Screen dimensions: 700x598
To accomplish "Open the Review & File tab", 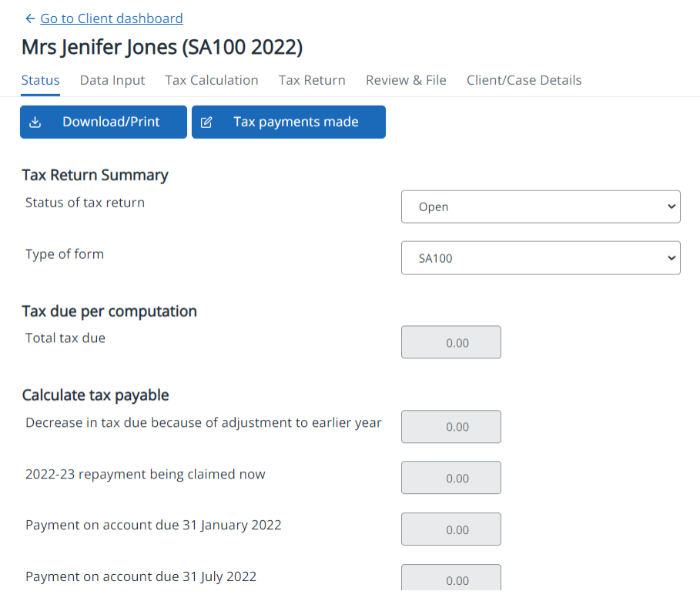I will click(x=406, y=80).
